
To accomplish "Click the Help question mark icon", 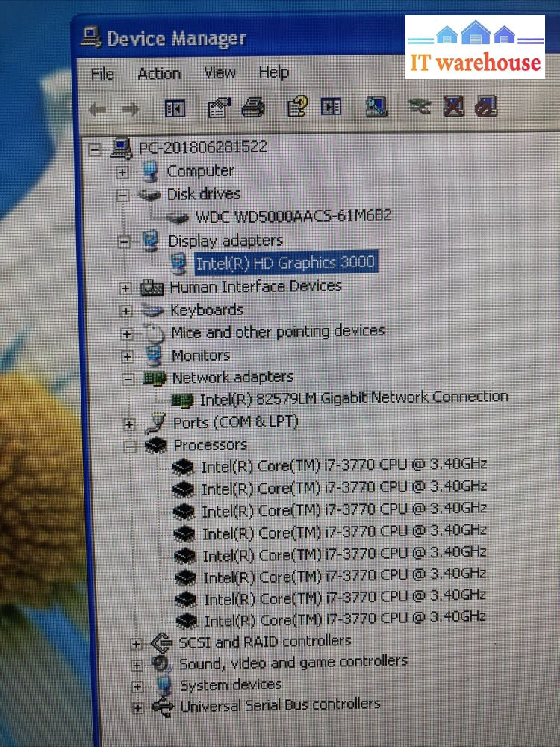I will point(297,108).
